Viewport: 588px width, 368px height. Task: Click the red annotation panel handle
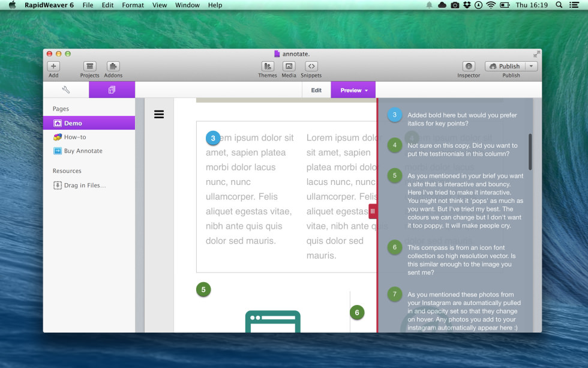tap(373, 211)
